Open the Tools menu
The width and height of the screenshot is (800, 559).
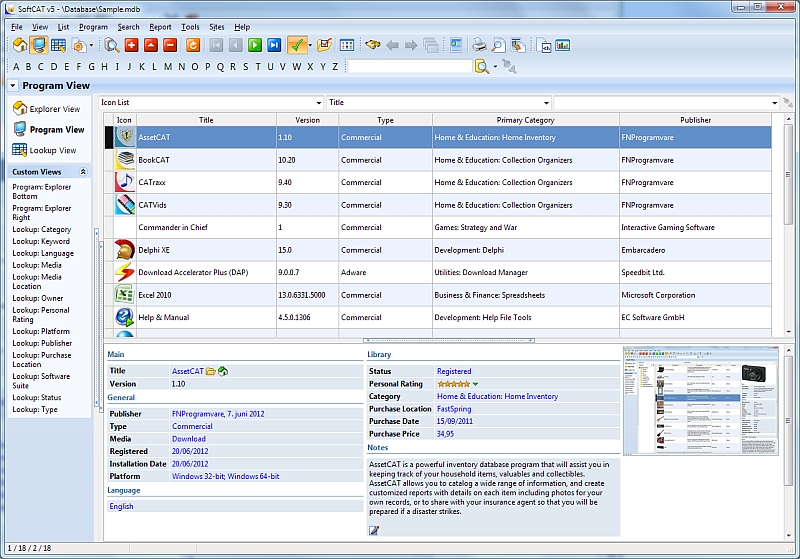coord(190,27)
